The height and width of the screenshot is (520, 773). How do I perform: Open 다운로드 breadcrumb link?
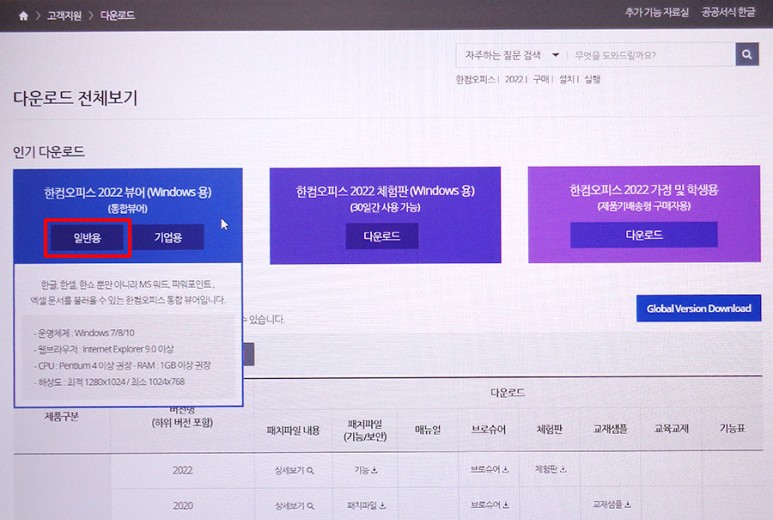[117, 15]
